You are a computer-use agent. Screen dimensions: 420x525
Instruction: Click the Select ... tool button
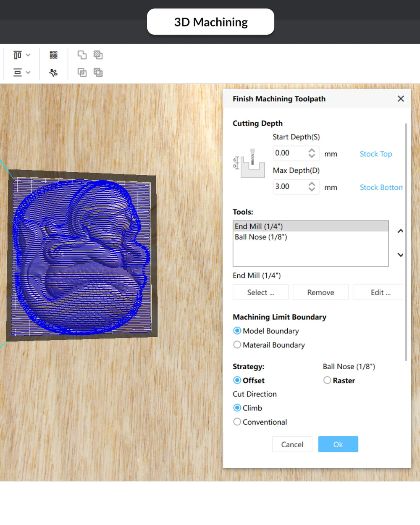coord(261,292)
